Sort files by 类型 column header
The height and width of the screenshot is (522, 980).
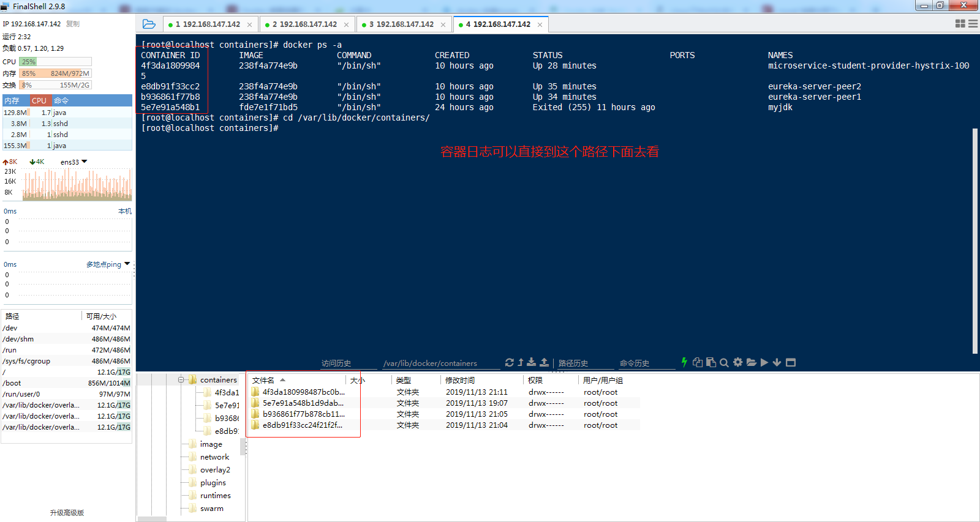[416, 380]
